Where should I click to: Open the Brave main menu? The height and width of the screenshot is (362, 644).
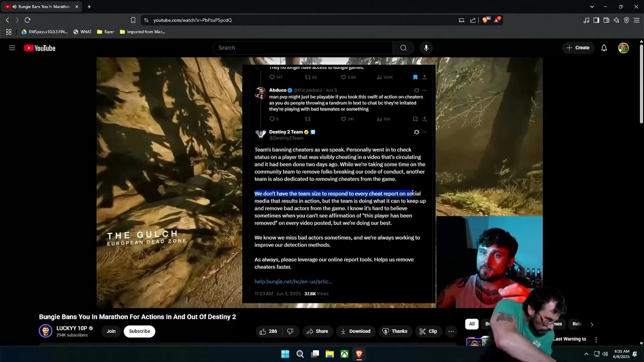click(636, 20)
